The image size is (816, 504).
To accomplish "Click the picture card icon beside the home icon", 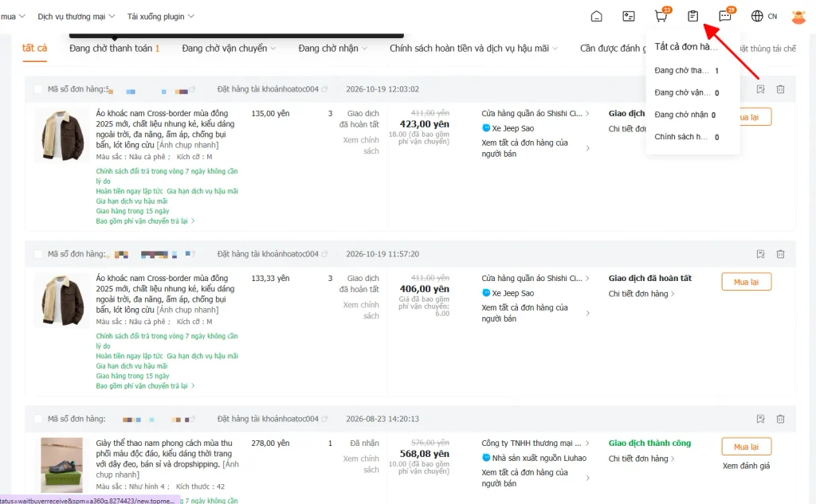I will [x=629, y=16].
